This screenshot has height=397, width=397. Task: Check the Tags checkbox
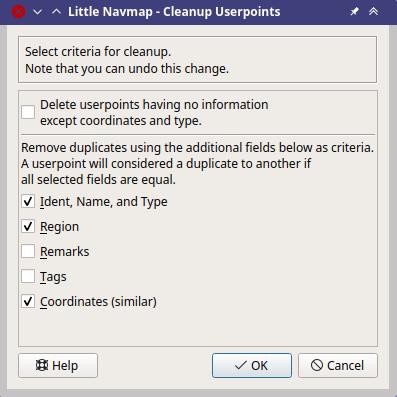coord(28,276)
